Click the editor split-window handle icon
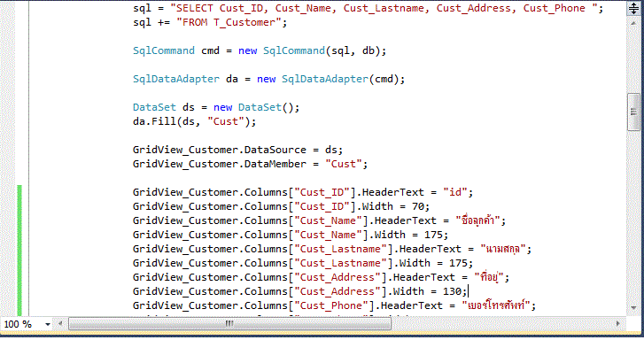The width and height of the screenshot is (644, 340). (x=633, y=9)
